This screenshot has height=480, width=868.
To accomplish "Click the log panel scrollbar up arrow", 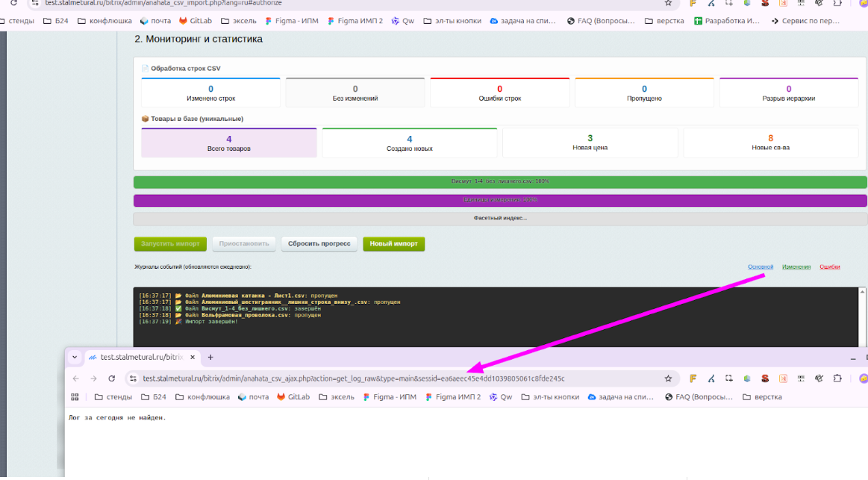I will 863,292.
